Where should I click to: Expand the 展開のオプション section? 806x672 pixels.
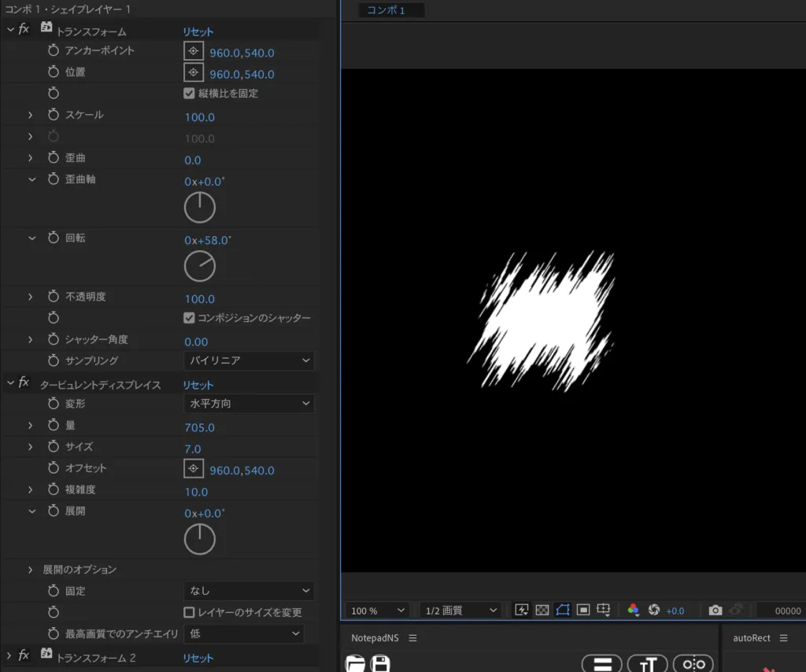click(31, 569)
